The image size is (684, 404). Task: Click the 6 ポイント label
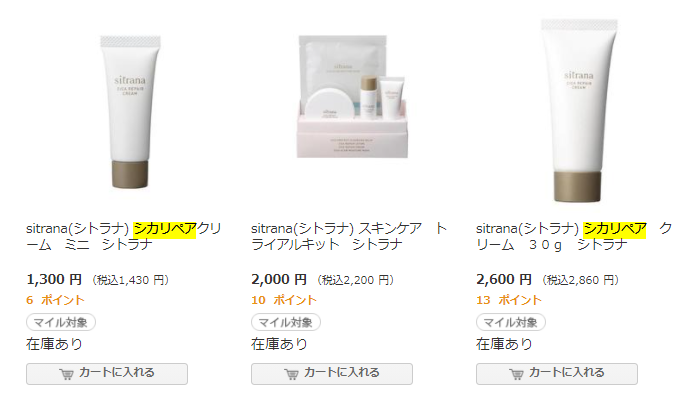point(55,300)
